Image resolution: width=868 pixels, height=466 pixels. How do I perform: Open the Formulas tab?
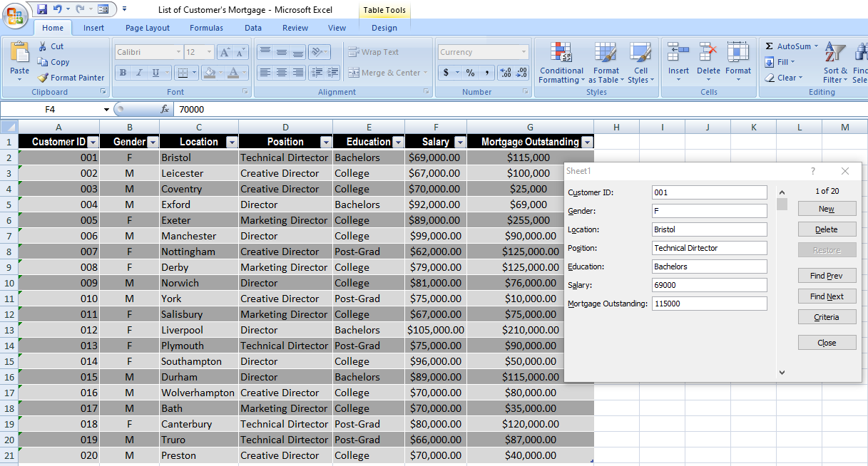point(206,28)
